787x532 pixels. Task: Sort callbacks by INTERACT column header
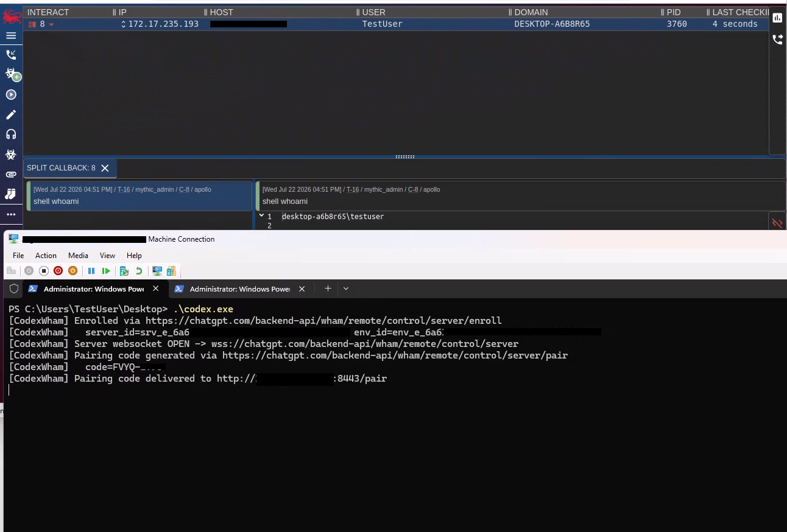[x=48, y=12]
